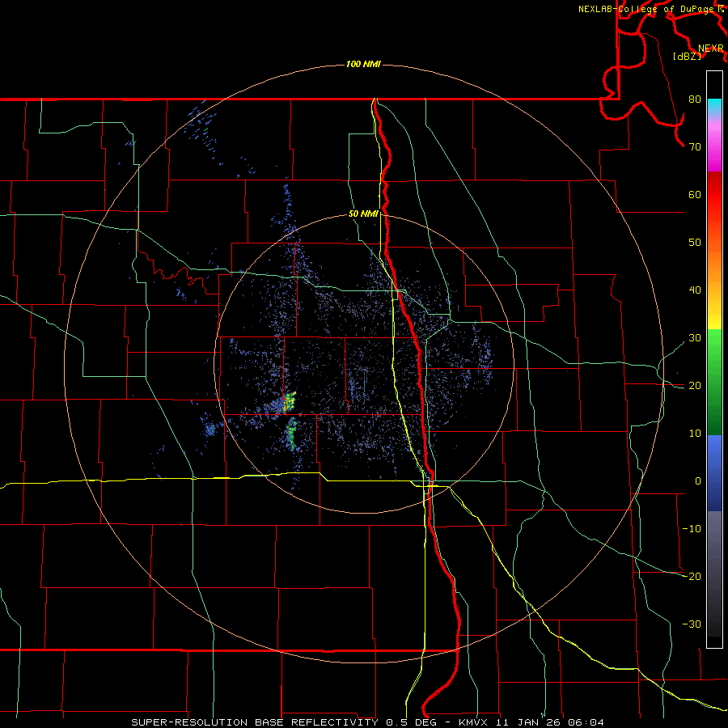Click the 30 dBZ scale value
This screenshot has width=728, height=728.
coord(695,338)
